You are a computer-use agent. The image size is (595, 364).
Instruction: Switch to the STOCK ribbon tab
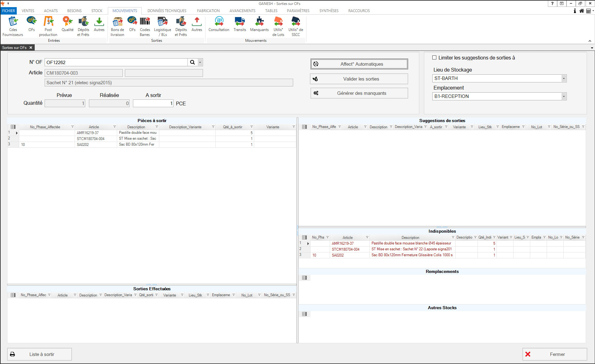click(97, 11)
